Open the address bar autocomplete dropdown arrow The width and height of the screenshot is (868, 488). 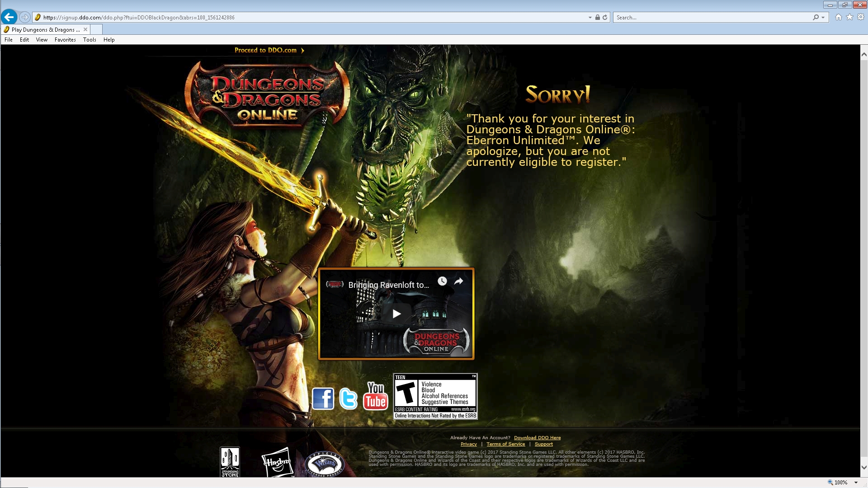[590, 17]
